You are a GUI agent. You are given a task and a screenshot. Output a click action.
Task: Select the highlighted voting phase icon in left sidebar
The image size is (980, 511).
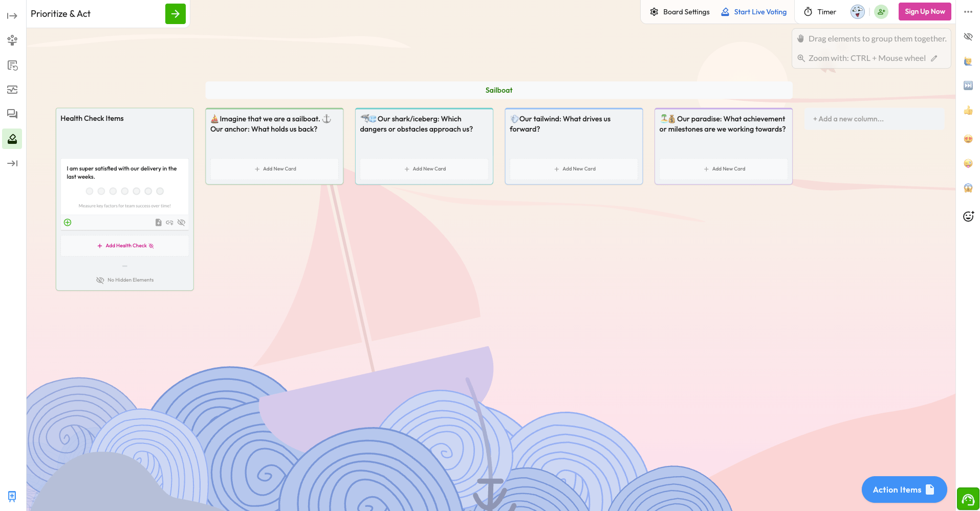(x=12, y=139)
